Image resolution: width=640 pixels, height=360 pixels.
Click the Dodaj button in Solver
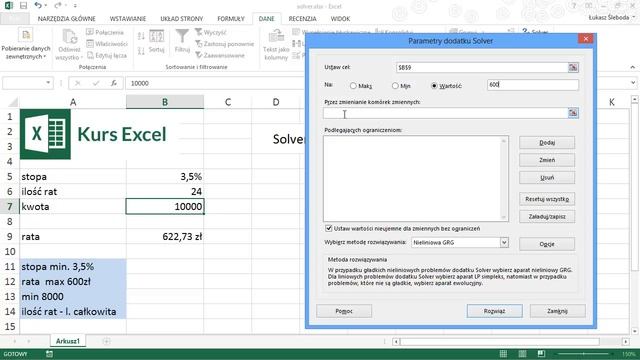click(x=547, y=142)
